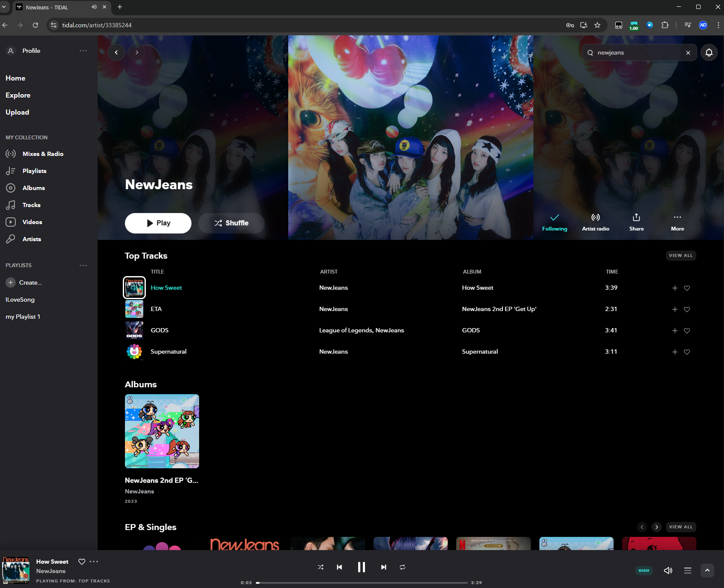Open Playlists in My Collection

coord(34,171)
